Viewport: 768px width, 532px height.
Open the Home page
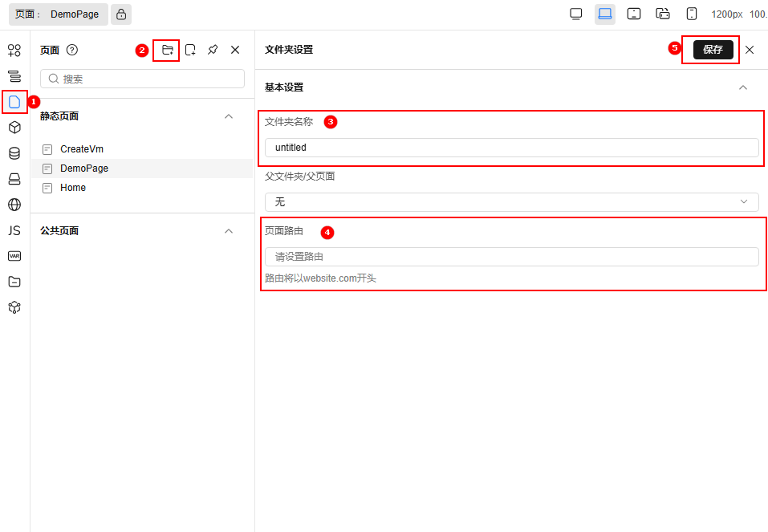pos(72,187)
